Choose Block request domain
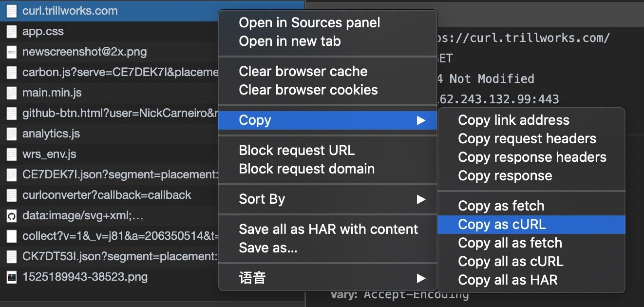The image size is (644, 307). (x=306, y=169)
